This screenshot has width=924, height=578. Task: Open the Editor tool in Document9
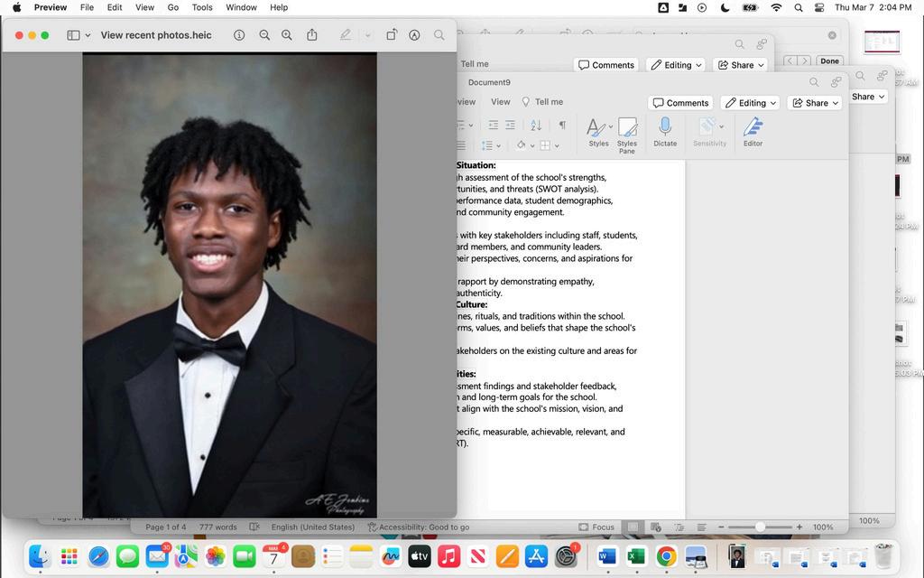[x=753, y=132]
